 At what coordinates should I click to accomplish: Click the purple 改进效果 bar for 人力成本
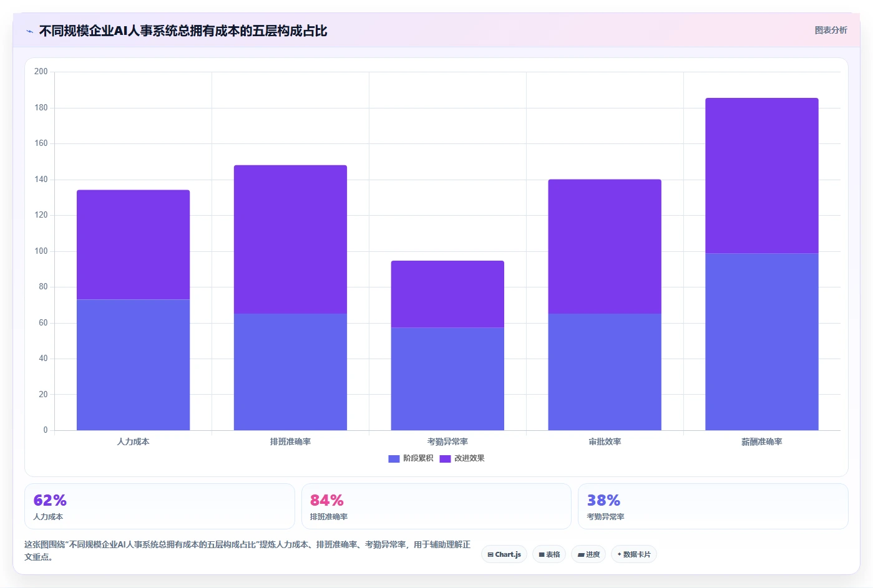tap(133, 244)
